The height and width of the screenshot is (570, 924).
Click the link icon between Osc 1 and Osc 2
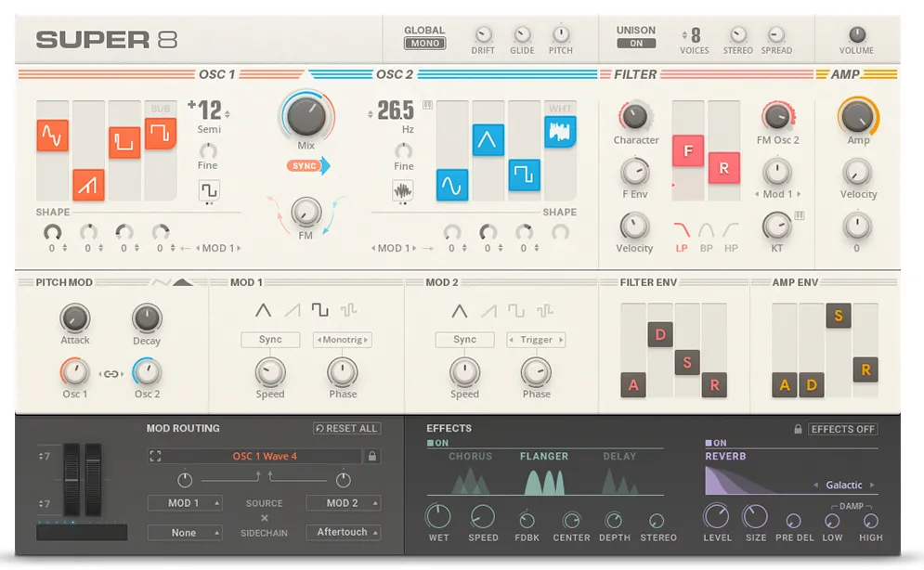pyautogui.click(x=111, y=374)
